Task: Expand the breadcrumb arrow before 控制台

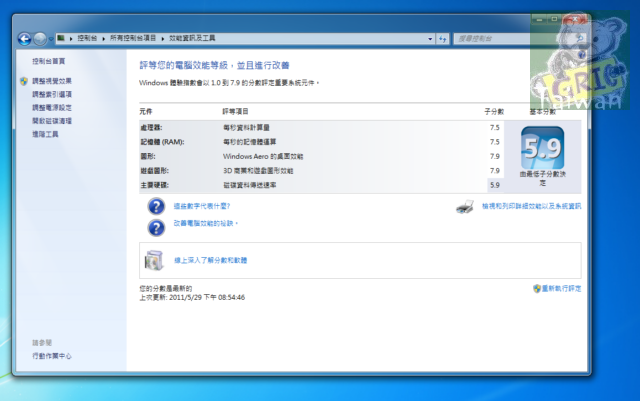Action: coord(71,38)
